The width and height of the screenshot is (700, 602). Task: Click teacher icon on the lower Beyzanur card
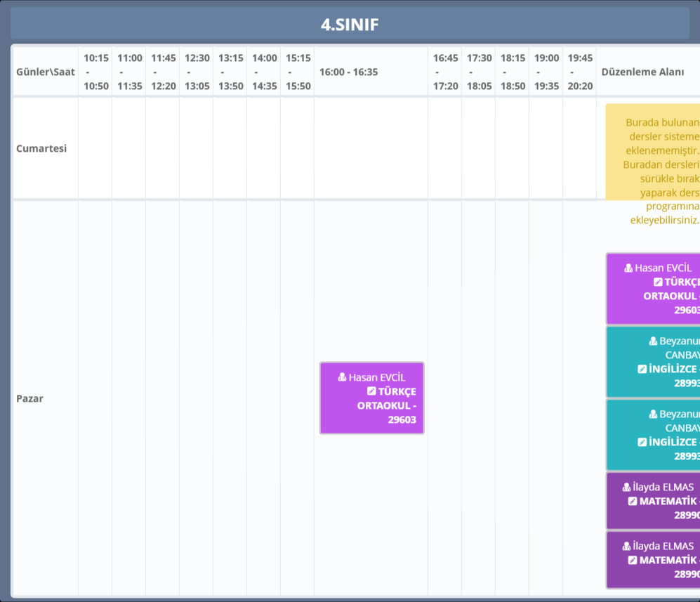[653, 414]
